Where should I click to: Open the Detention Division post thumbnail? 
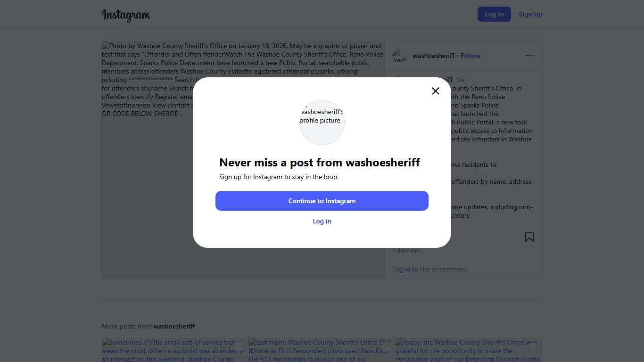click(469, 350)
